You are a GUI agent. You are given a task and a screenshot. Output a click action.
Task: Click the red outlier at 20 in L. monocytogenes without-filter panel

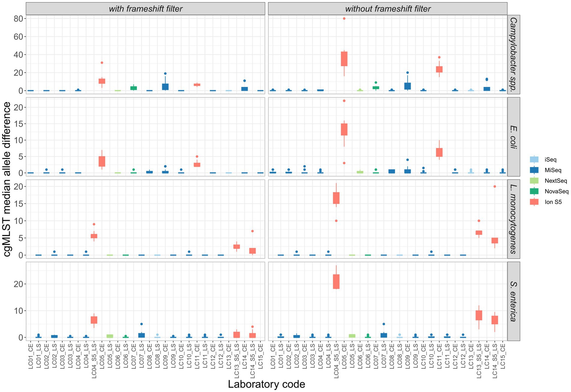[x=495, y=186]
